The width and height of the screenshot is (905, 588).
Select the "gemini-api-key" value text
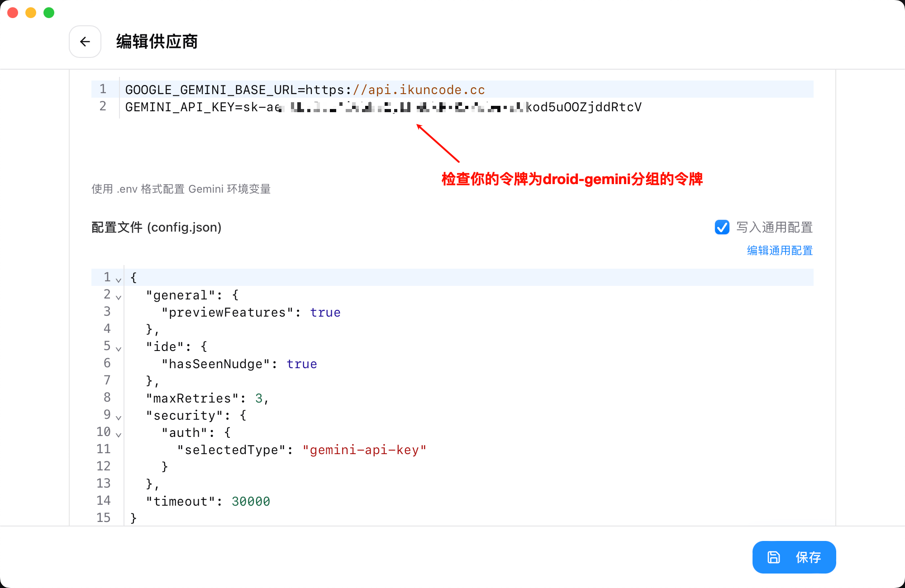pos(365,449)
